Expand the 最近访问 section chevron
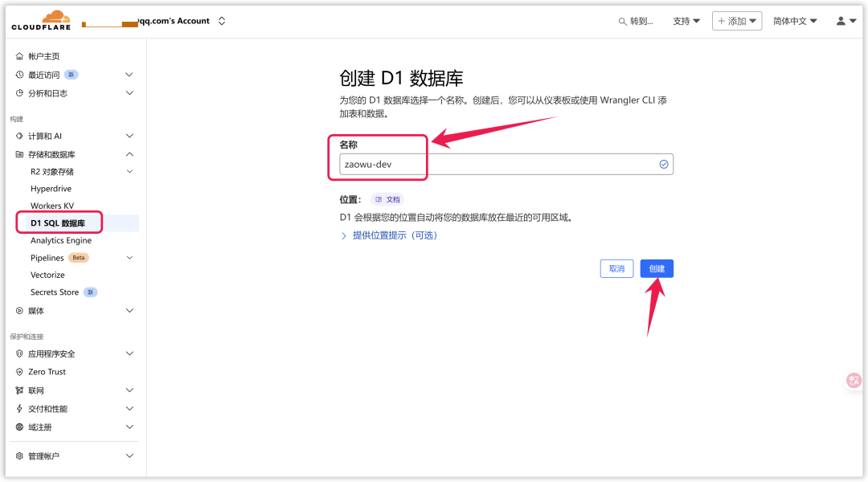Screen dimensions: 868x482 [x=129, y=75]
